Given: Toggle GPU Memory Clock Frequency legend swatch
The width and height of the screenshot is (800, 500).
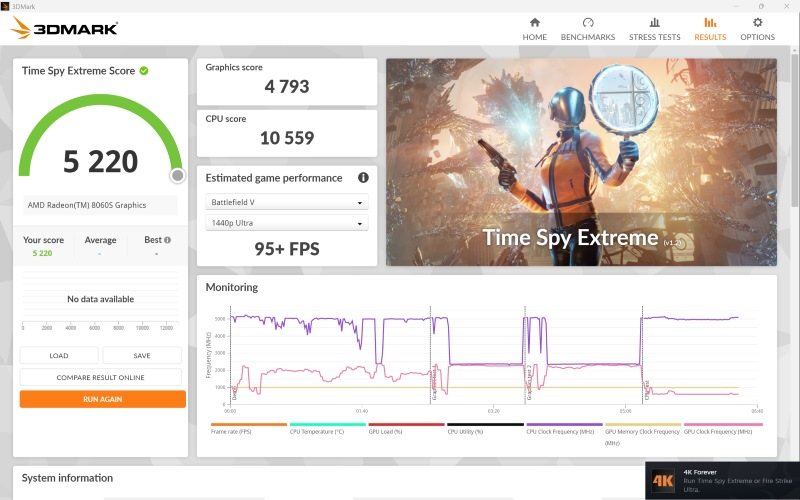Looking at the screenshot, I should 643,424.
